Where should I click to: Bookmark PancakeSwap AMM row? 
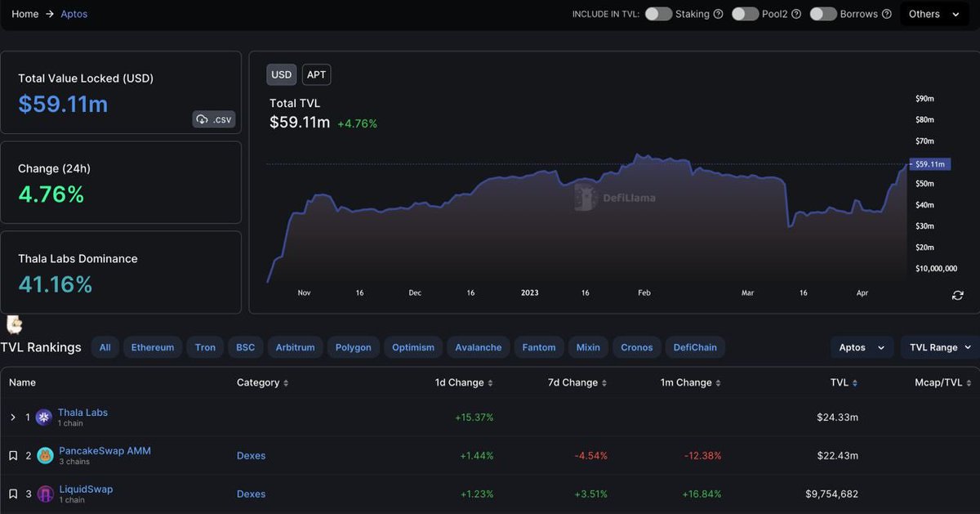[x=13, y=455]
